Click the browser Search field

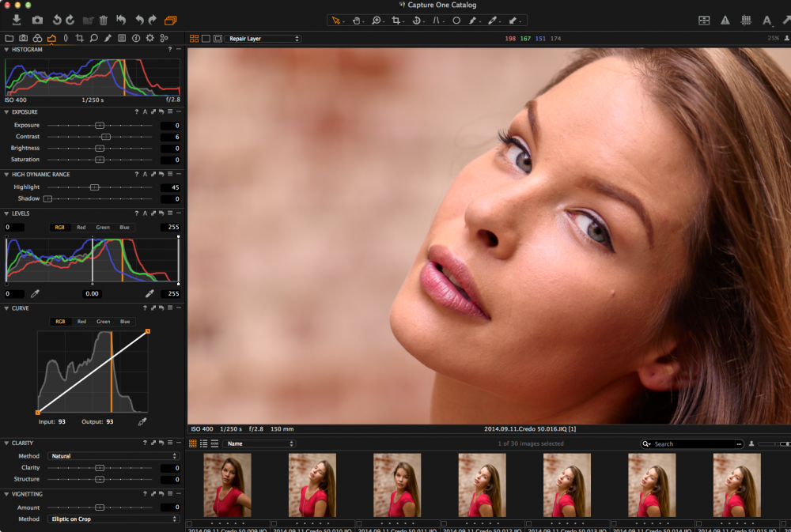(696, 443)
